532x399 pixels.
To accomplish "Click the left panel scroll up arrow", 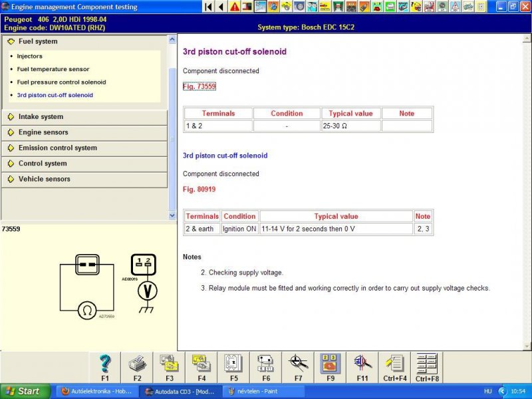I will (172, 40).
